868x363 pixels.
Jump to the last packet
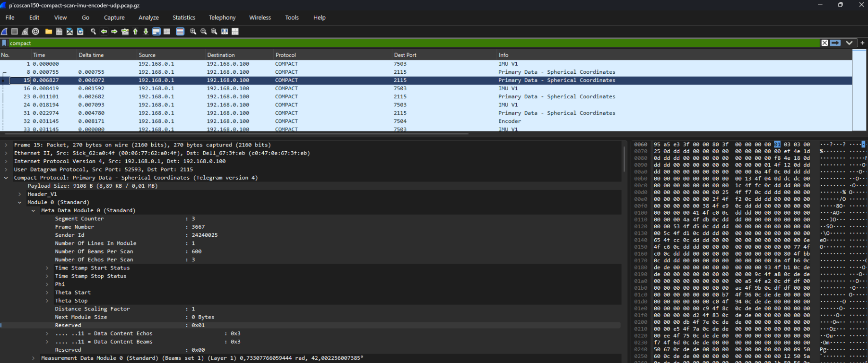(x=146, y=32)
